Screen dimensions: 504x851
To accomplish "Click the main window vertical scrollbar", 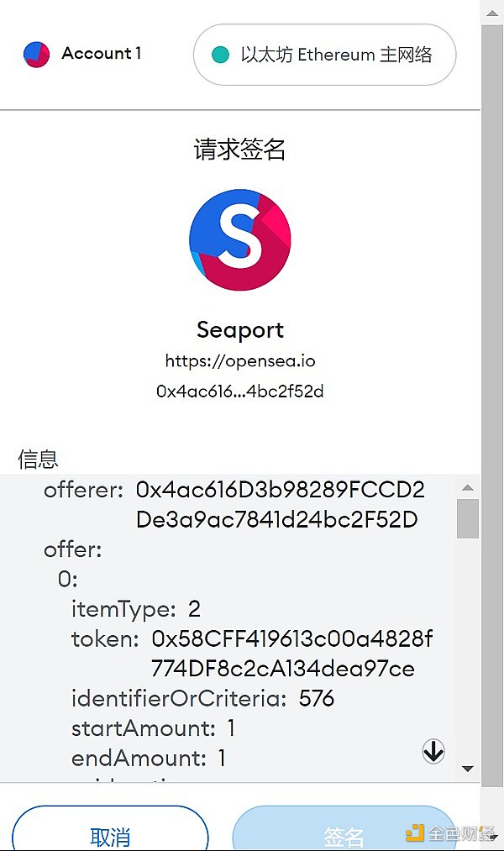I will pos(492,405).
